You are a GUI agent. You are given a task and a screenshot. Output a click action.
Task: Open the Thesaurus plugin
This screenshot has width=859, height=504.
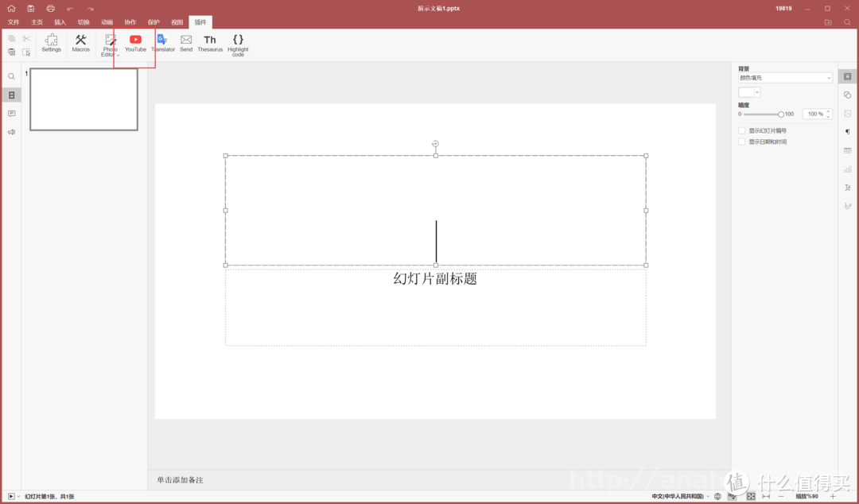(210, 43)
